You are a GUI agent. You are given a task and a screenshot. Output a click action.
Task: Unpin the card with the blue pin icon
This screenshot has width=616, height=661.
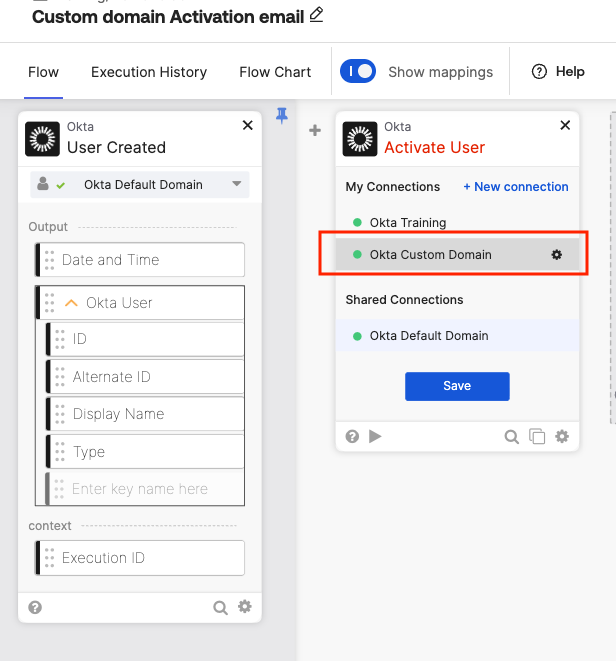tap(282, 115)
